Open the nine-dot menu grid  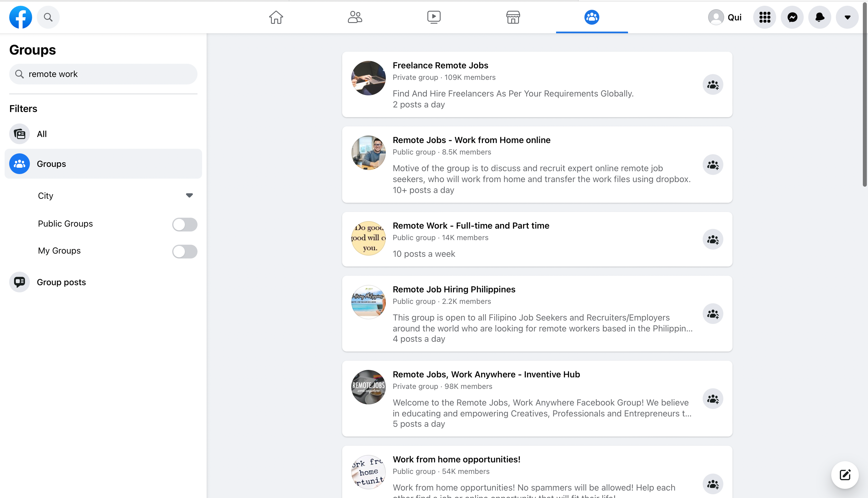point(764,17)
